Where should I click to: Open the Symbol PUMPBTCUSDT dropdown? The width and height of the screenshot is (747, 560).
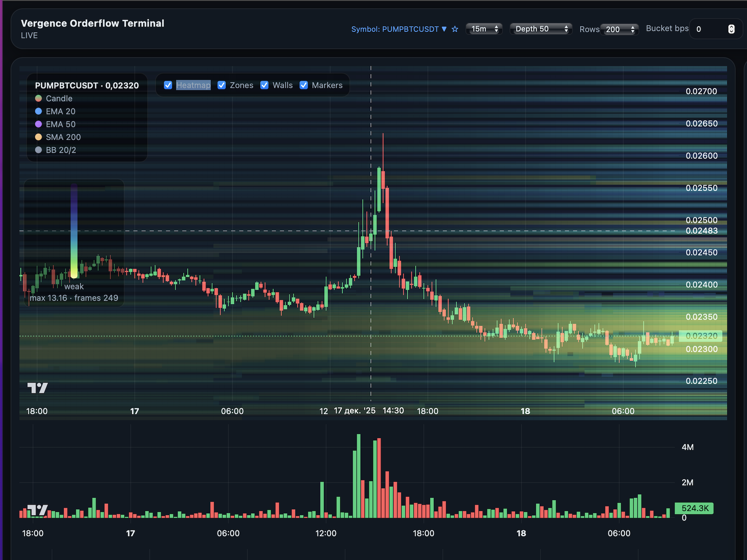[399, 29]
